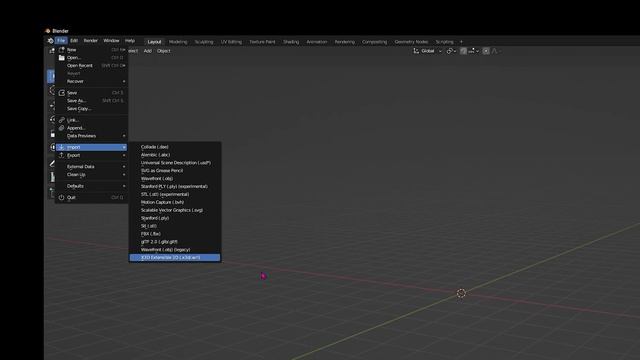
Task: Add a new workspace with plus icon
Action: pos(461,42)
